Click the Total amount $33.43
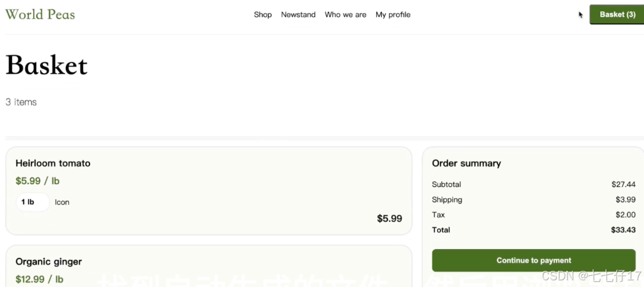This screenshot has width=644, height=287. 623,229
